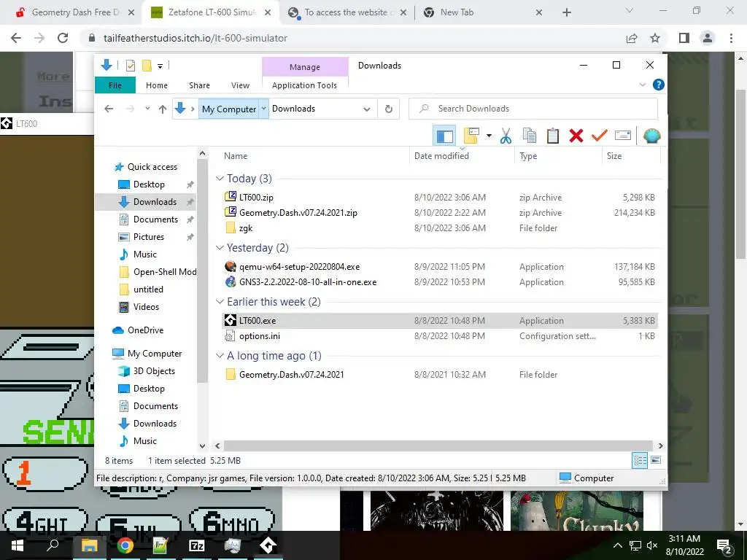The image size is (747, 560).
Task: Open Pictures in navigation pane
Action: click(x=148, y=237)
